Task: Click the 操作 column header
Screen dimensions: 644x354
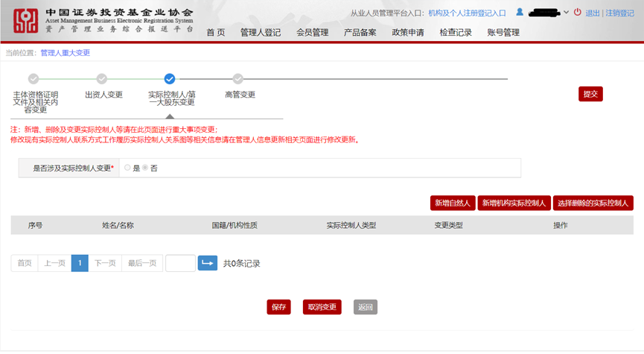Action: point(560,225)
